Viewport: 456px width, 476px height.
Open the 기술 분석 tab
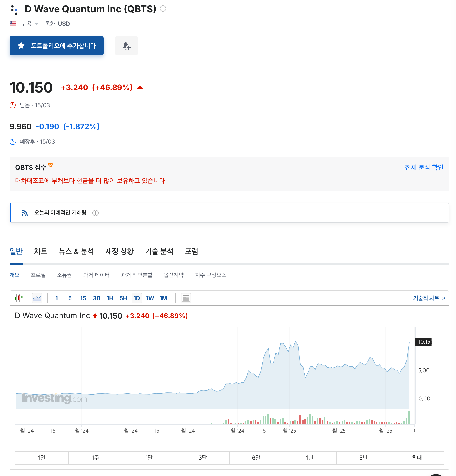[159, 251]
